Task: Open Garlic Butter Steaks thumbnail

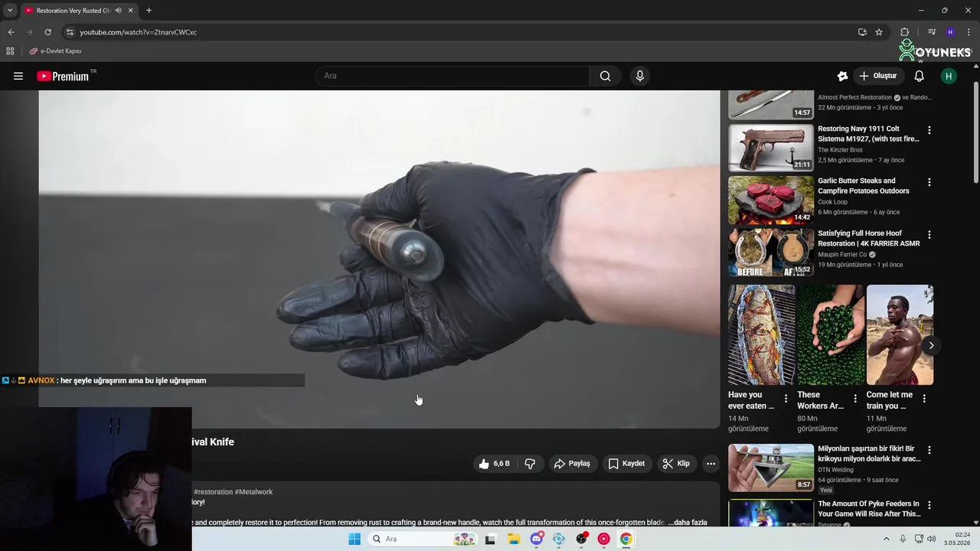Action: tap(770, 201)
